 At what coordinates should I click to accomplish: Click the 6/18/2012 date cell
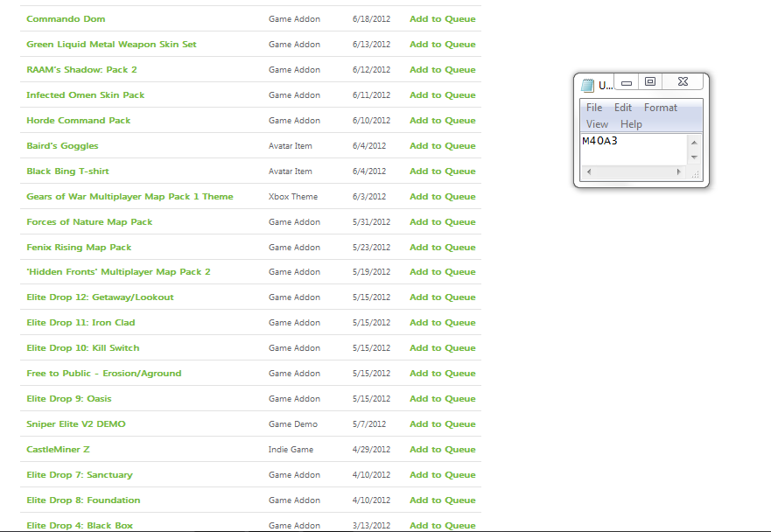371,18
